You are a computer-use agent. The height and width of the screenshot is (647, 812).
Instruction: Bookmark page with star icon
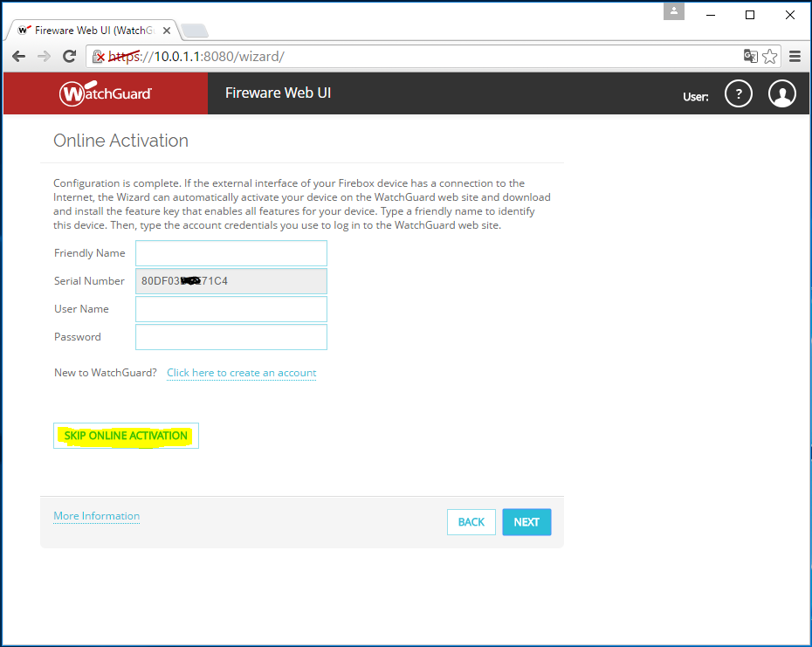pos(769,57)
